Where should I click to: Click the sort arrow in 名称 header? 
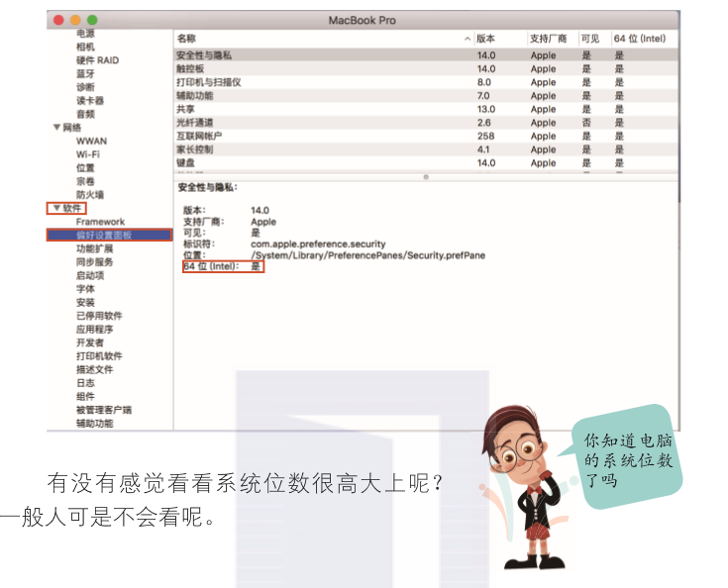(468, 39)
